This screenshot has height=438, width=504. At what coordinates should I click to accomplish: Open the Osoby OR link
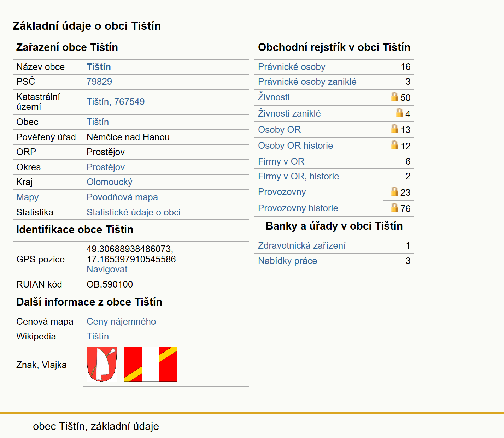[x=280, y=130]
